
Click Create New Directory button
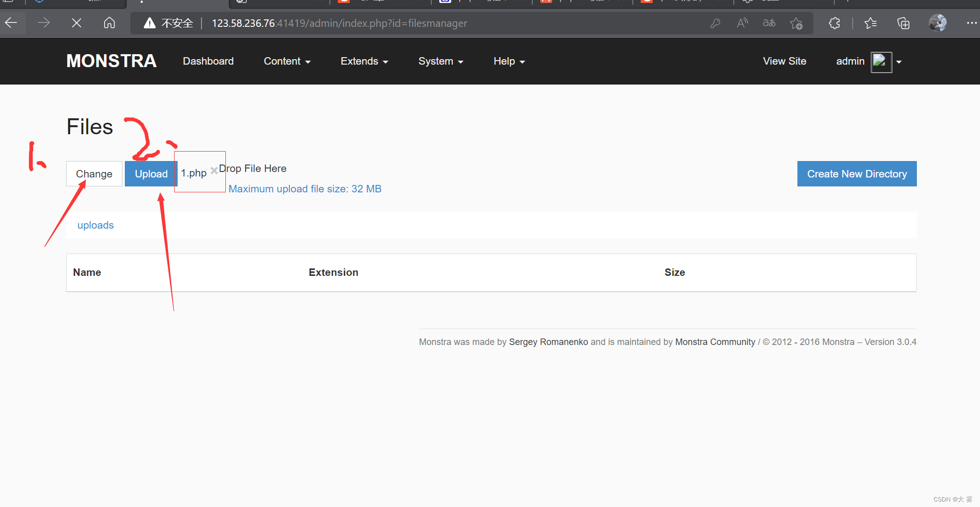click(857, 174)
